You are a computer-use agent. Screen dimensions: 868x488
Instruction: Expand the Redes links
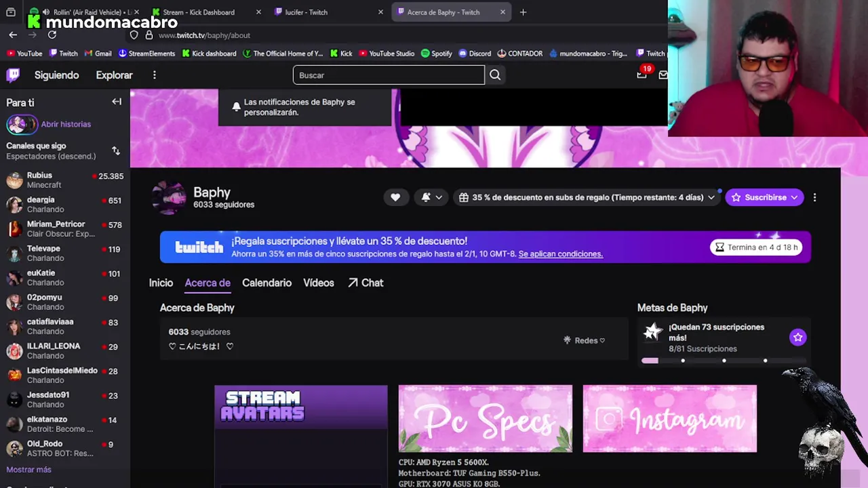pyautogui.click(x=585, y=340)
